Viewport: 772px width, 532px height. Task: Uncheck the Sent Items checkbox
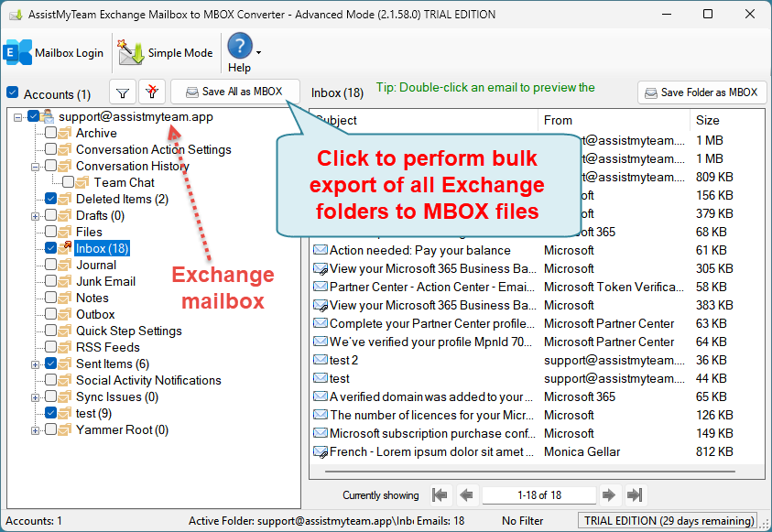point(51,364)
